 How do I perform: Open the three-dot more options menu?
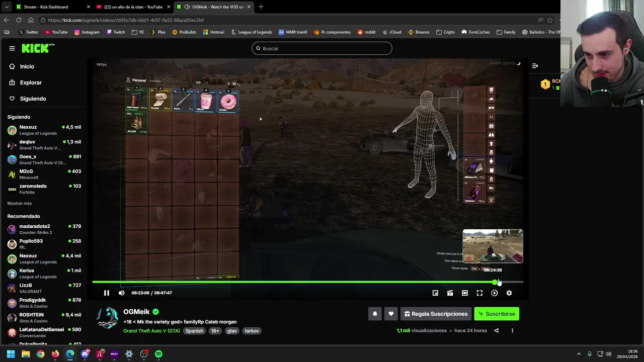(x=512, y=331)
